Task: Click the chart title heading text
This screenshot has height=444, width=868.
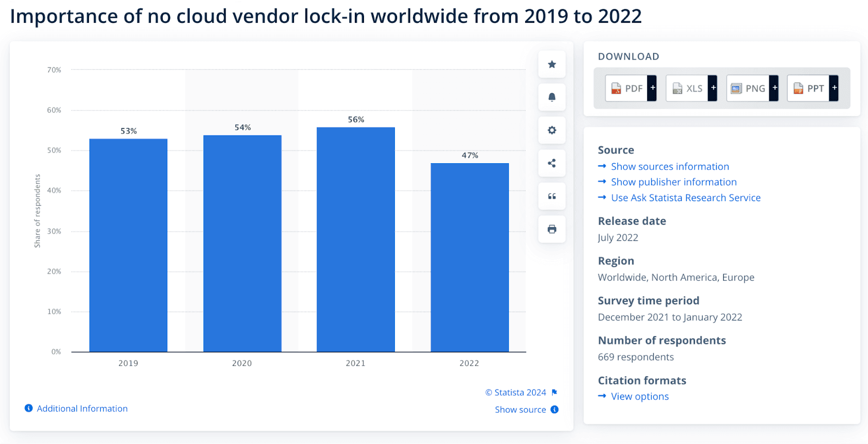Action: pyautogui.click(x=326, y=16)
